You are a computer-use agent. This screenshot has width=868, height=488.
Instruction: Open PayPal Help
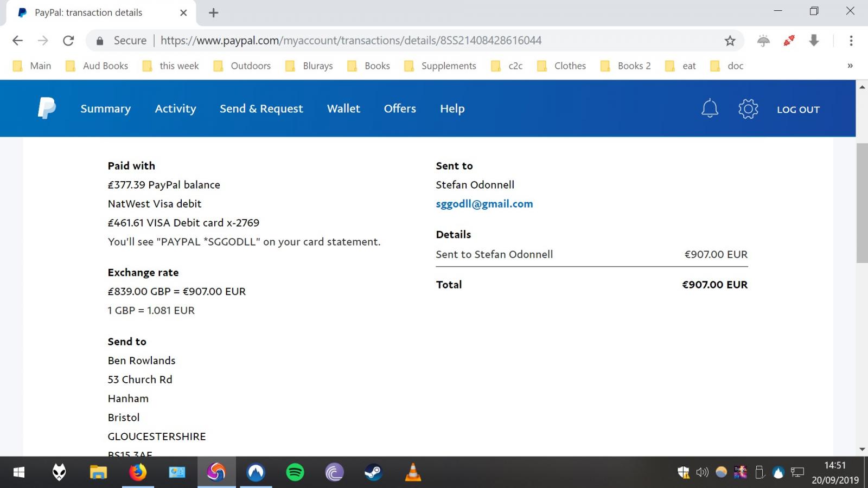452,108
